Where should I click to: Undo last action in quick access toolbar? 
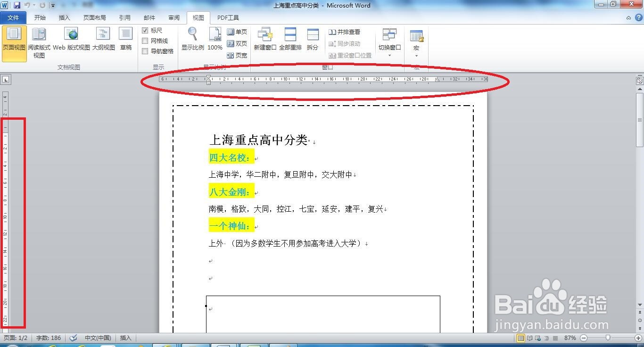point(27,5)
